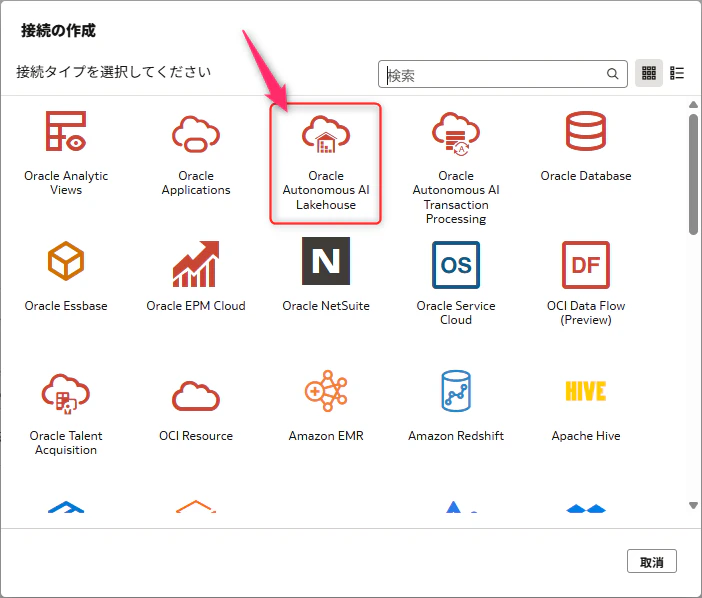702x598 pixels.
Task: Click the Apache Hive label
Action: tap(586, 436)
